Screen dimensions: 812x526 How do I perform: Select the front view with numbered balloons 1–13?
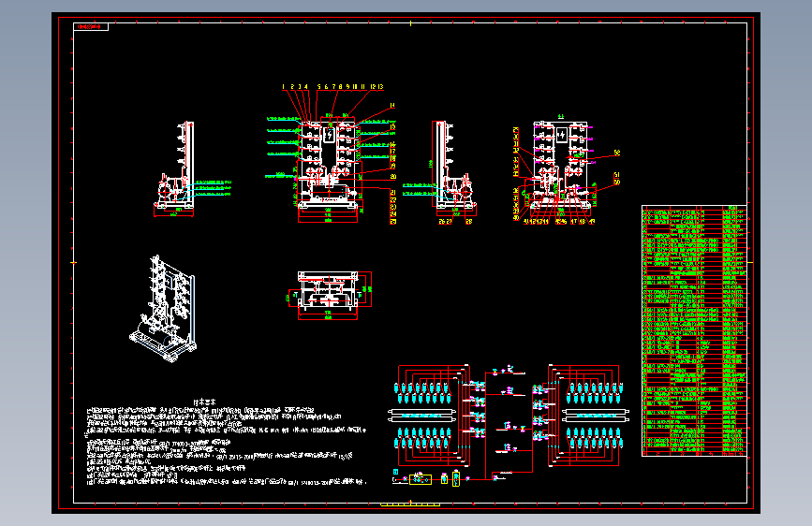328,166
